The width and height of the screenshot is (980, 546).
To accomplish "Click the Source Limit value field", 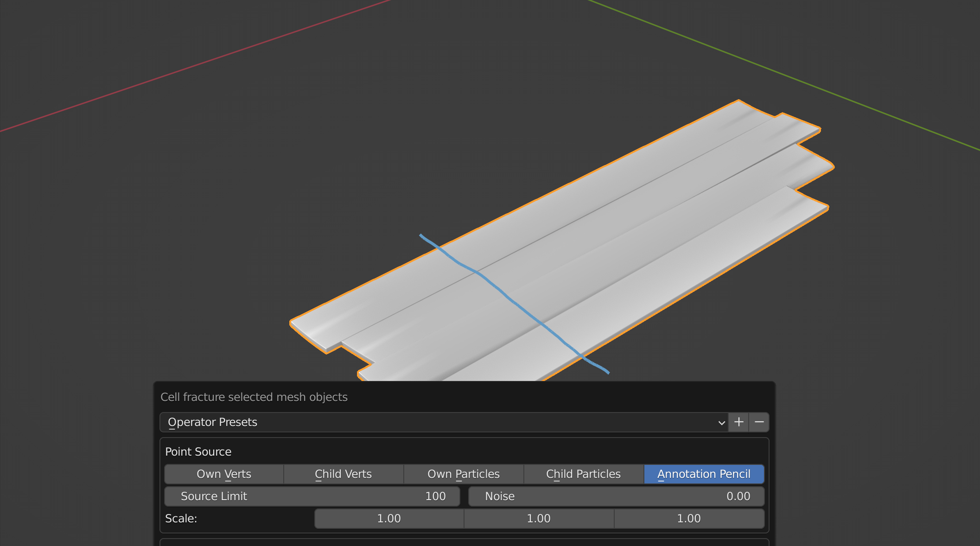I will coord(312,496).
